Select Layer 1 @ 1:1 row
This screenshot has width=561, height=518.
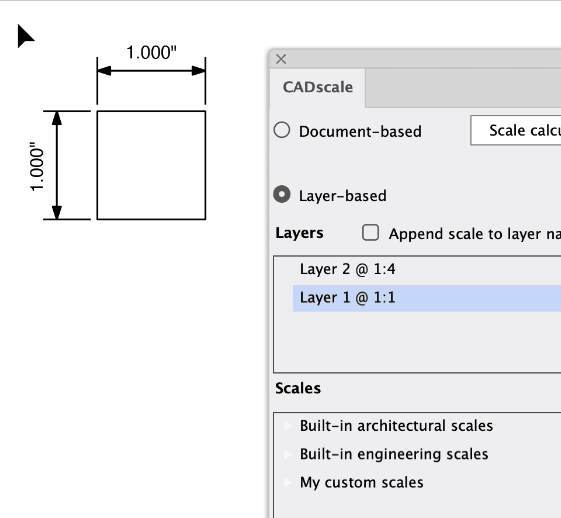(x=427, y=298)
